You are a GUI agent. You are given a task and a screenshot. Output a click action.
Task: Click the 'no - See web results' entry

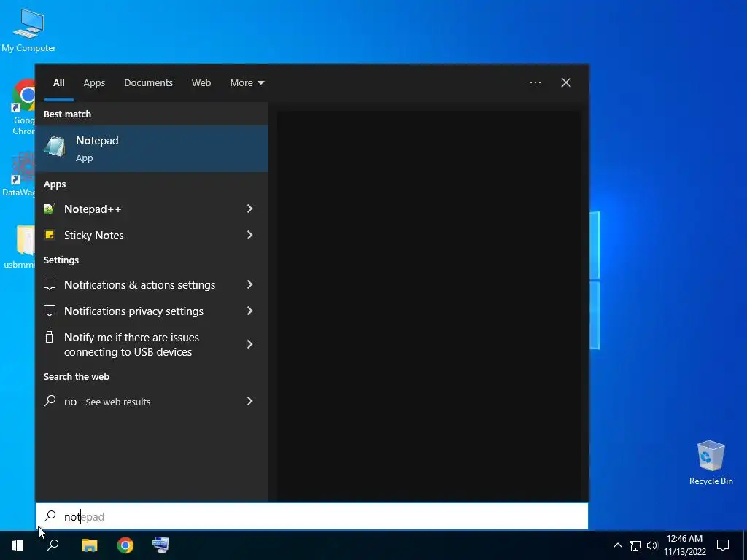tap(138, 402)
